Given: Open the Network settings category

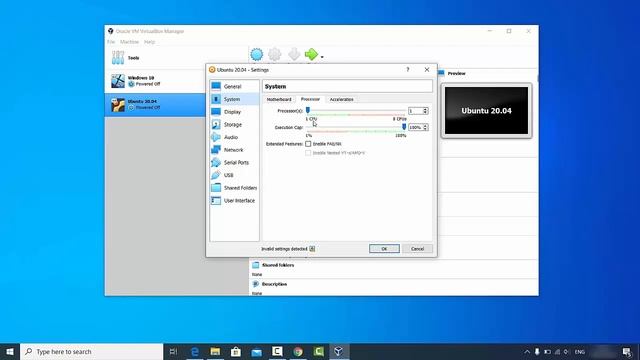Looking at the screenshot, I should (234, 150).
